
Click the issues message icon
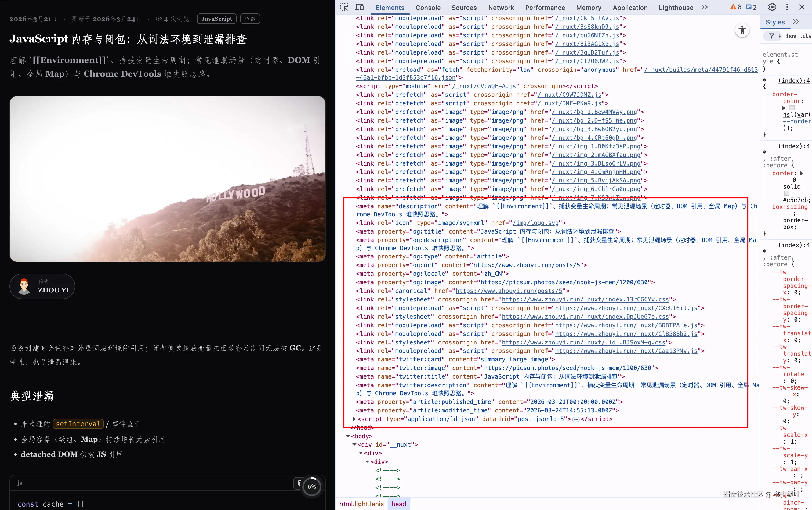click(x=749, y=7)
